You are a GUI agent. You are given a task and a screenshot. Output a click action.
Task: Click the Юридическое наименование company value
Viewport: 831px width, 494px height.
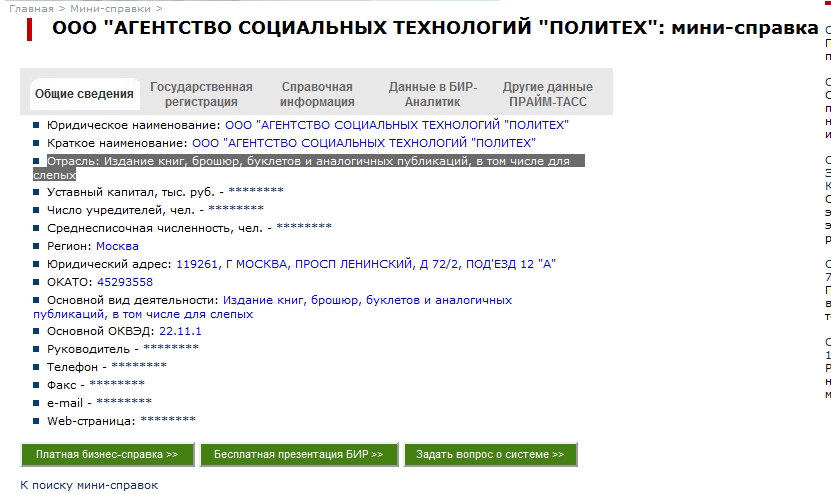click(397, 125)
